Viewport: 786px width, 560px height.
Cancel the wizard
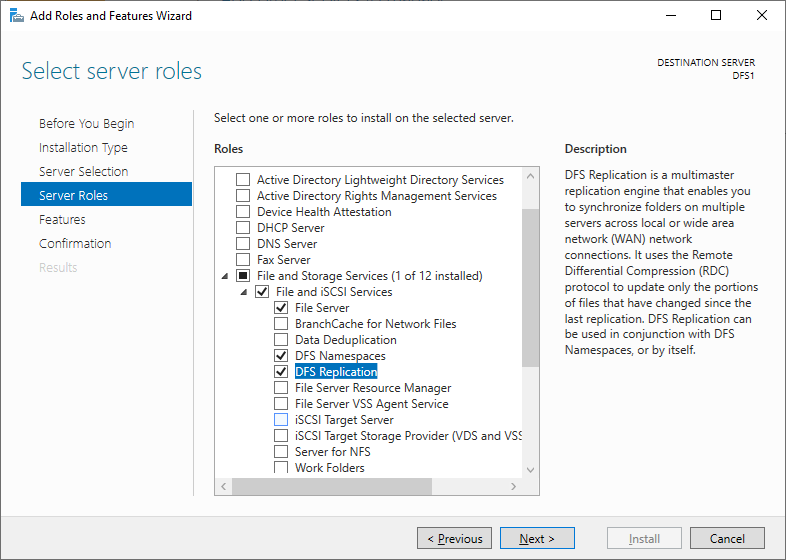[x=727, y=538]
